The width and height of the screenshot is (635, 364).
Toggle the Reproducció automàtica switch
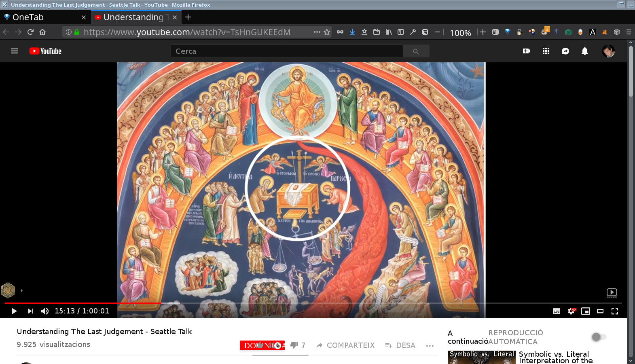click(x=599, y=337)
